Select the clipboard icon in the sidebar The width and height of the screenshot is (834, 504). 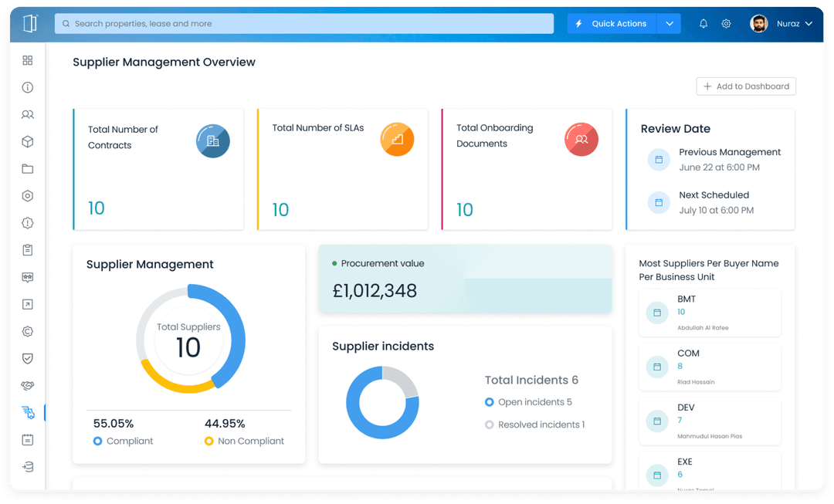(28, 249)
